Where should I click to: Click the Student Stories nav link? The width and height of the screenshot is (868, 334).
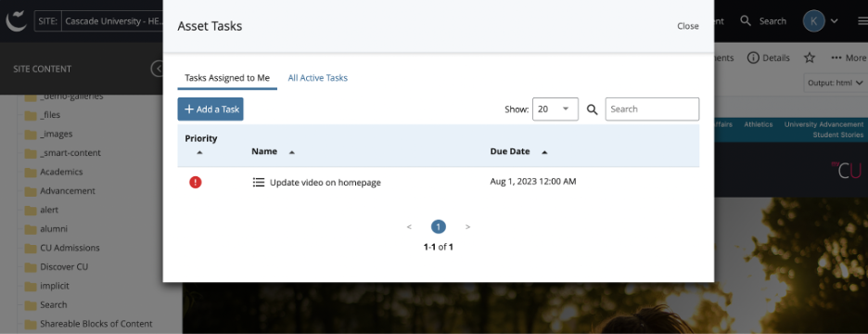(x=838, y=135)
